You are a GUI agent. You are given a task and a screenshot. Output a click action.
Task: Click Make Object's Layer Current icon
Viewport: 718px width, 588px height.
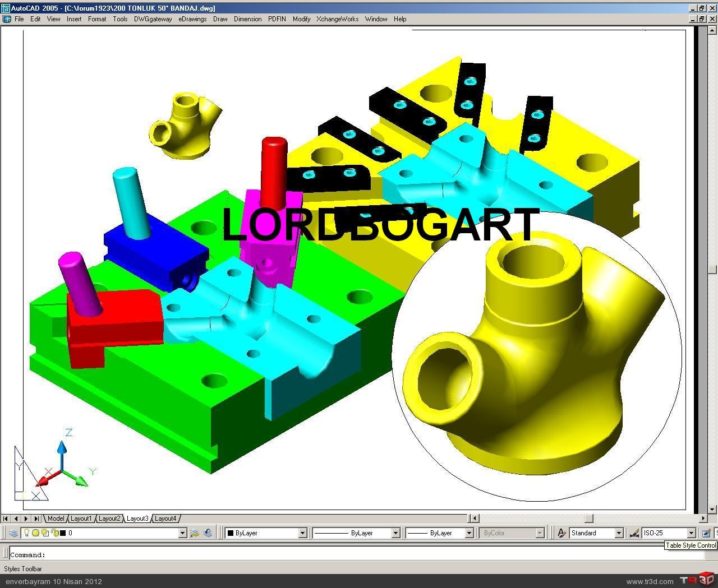[195, 533]
